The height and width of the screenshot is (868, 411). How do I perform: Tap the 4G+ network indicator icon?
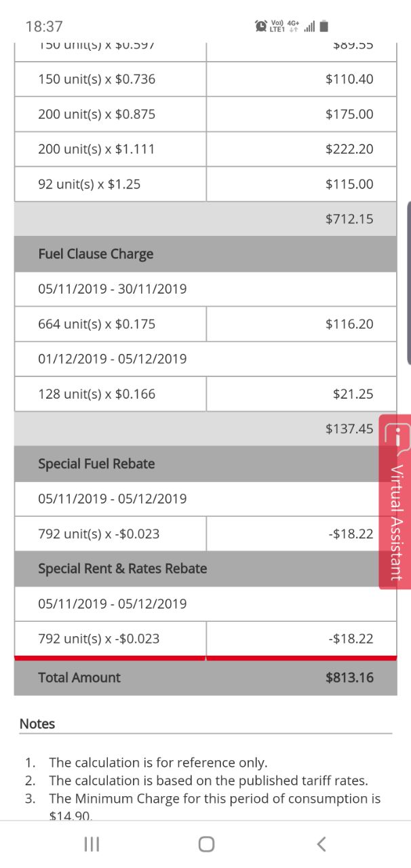(x=293, y=26)
